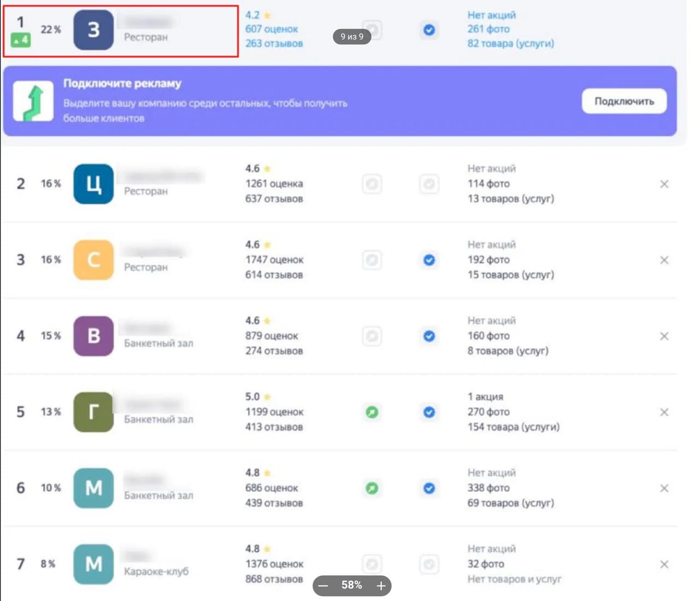Click the 1 акция text
The image size is (700, 601).
(x=485, y=396)
